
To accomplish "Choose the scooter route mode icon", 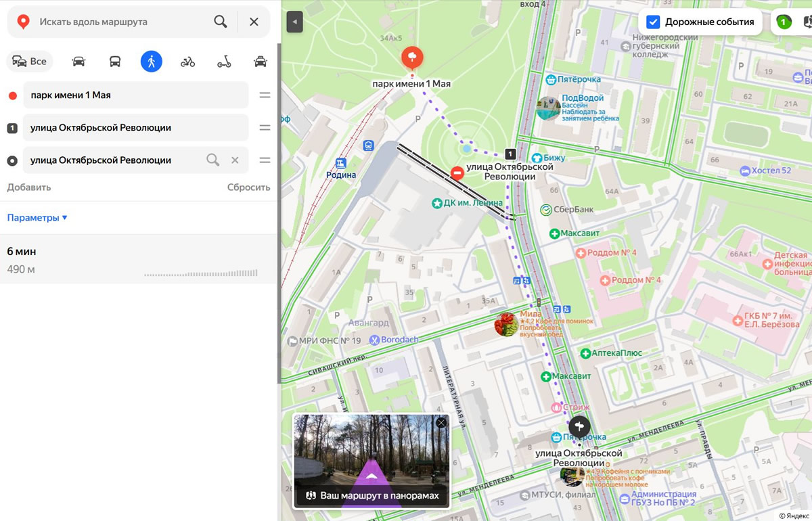I will 224,62.
